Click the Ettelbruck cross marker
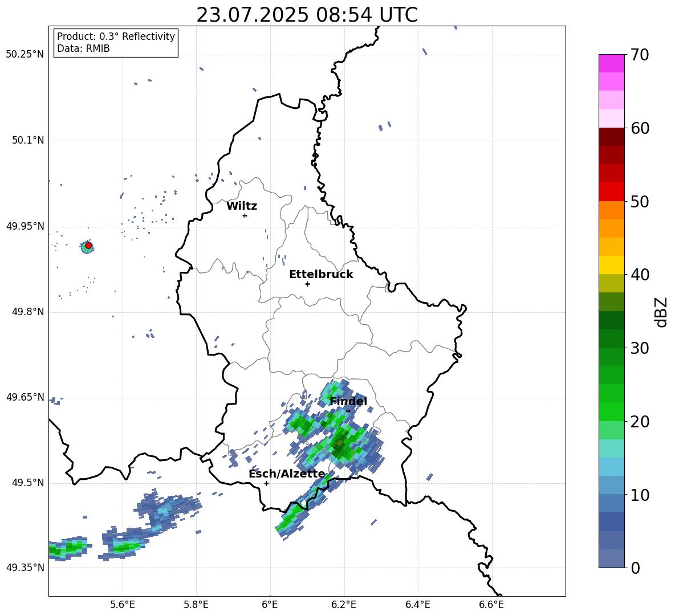Viewport: 675px width, 616px height. pos(307,284)
